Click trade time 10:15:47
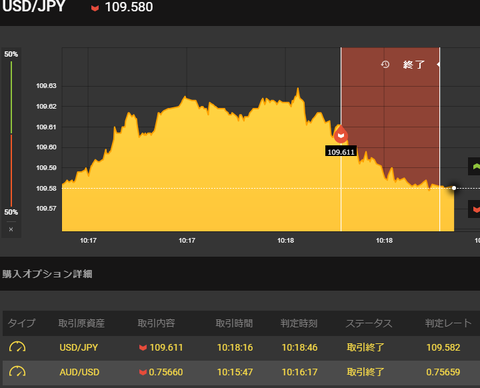This screenshot has height=388, width=480. point(235,372)
